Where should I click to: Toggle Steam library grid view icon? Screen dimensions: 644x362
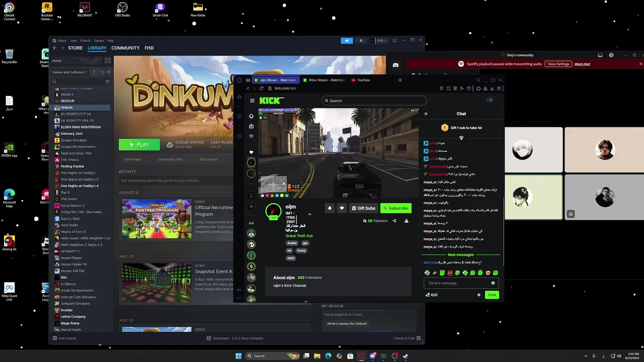coord(107,60)
